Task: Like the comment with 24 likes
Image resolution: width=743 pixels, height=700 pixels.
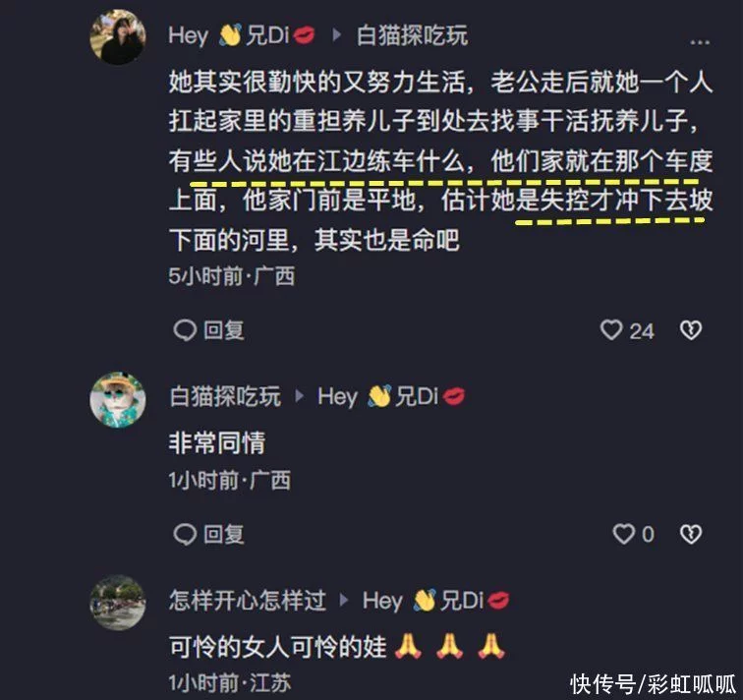Action: [611, 330]
